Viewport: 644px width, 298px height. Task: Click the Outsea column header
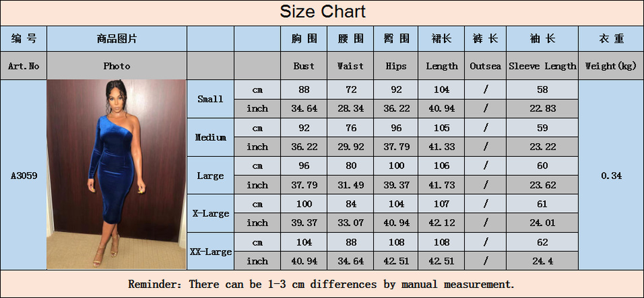tap(485, 66)
